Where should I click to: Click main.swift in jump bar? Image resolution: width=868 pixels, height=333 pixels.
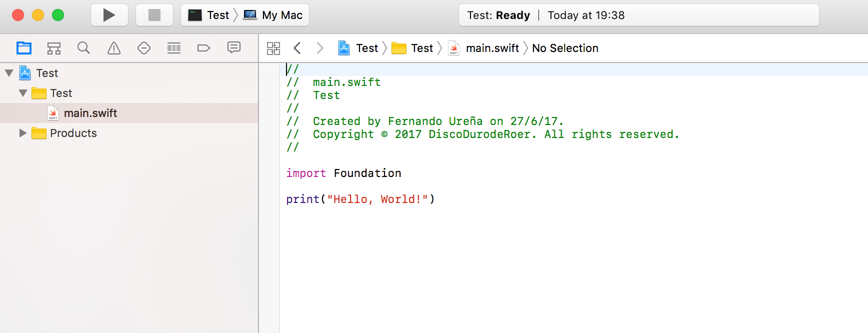483,48
